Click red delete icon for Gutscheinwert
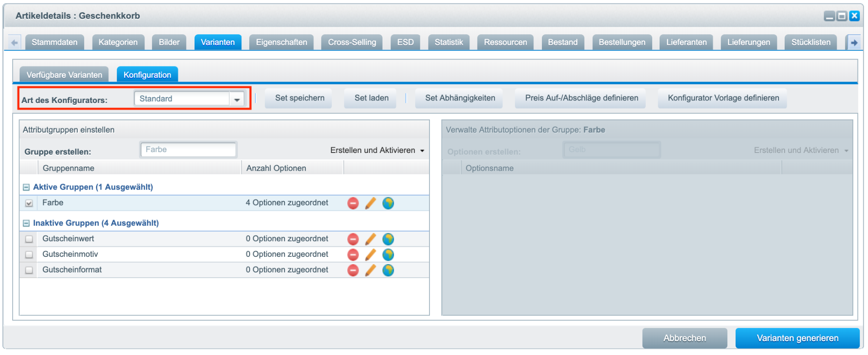Screen dimensions: 868x355 point(353,239)
